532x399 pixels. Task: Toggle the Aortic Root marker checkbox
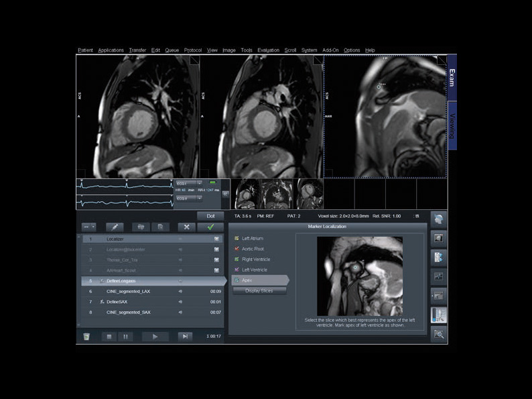237,249
